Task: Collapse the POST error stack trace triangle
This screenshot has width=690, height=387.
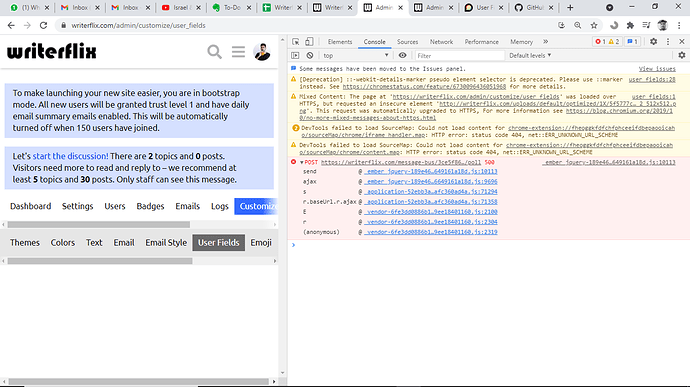Action: click(x=301, y=162)
